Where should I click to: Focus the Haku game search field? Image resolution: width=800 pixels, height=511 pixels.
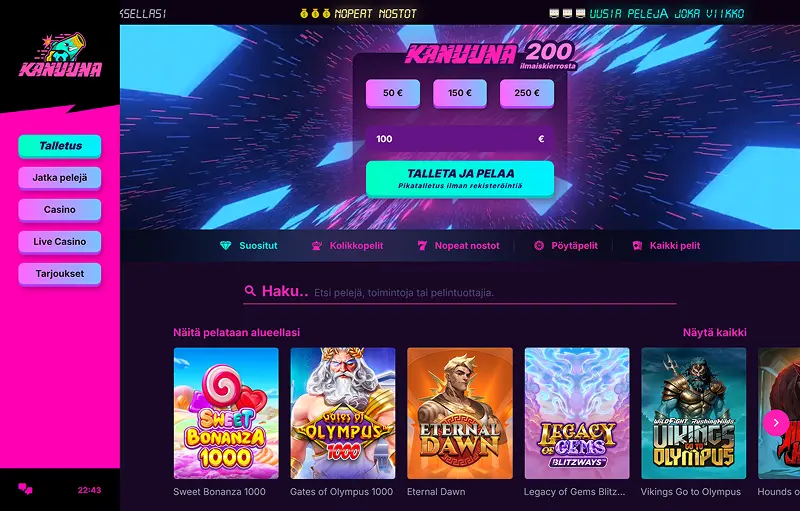pos(460,292)
